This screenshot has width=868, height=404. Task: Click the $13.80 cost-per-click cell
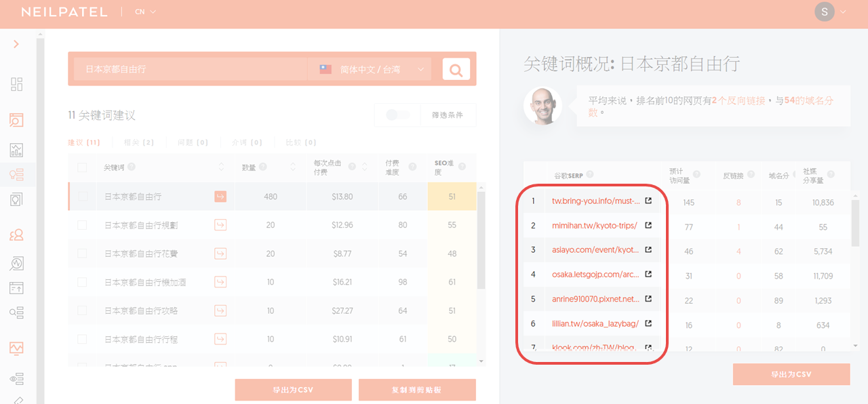[342, 197]
